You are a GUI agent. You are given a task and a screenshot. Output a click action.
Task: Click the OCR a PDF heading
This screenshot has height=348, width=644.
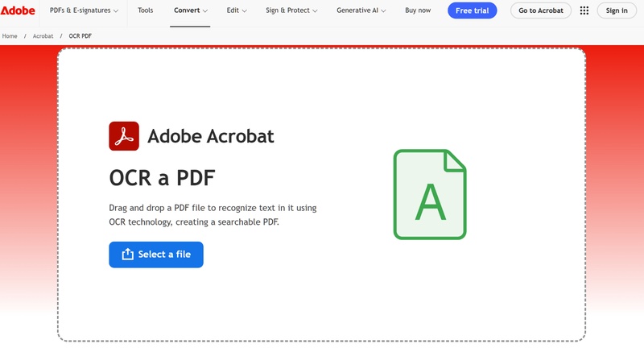tap(162, 178)
